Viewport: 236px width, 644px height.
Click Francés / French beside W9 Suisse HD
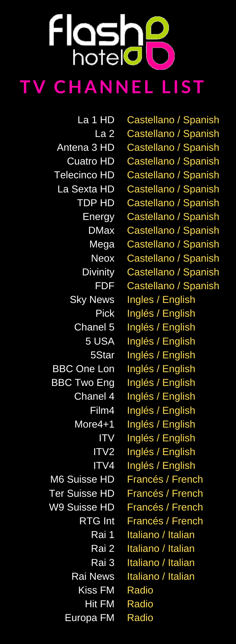coord(165,507)
